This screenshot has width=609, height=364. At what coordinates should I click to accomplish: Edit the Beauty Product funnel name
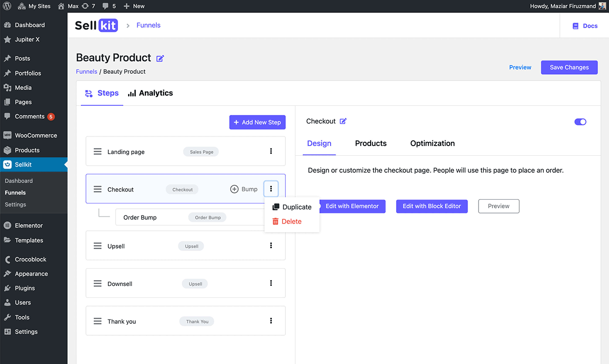pos(160,58)
